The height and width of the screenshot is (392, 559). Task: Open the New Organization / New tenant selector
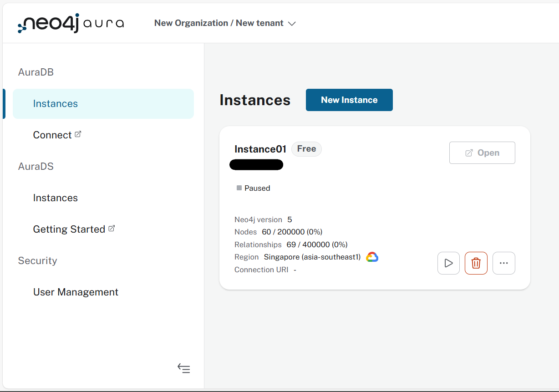[219, 23]
